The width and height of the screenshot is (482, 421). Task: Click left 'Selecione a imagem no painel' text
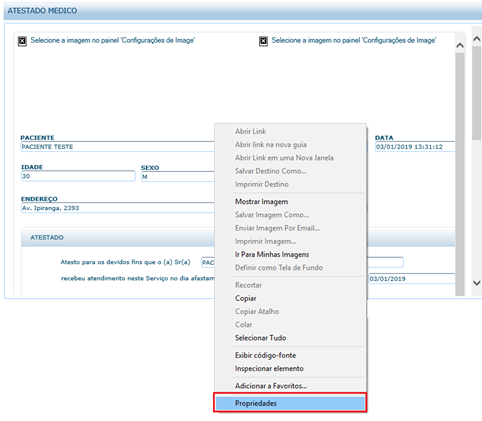pyautogui.click(x=113, y=40)
